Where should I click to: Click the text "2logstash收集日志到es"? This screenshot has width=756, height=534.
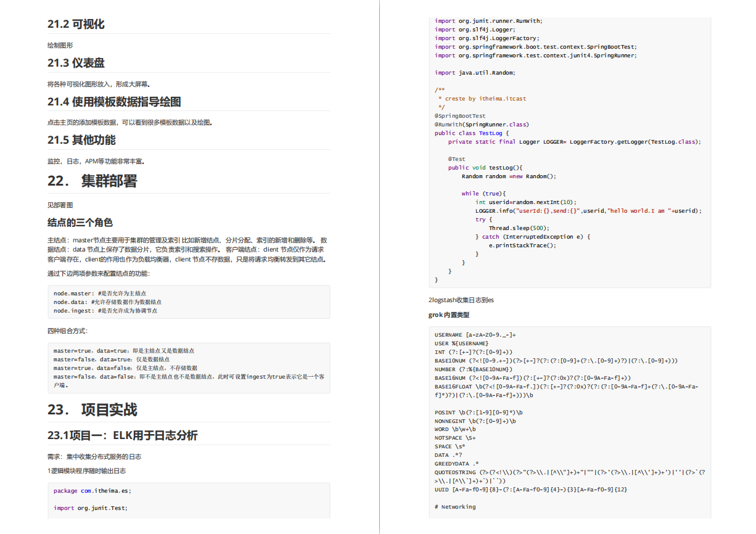[461, 300]
